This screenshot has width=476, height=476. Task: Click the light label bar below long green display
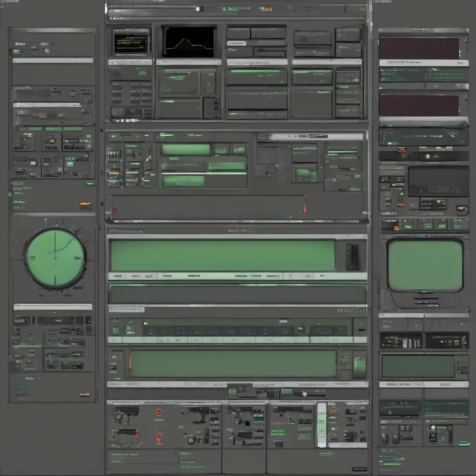[237, 276]
